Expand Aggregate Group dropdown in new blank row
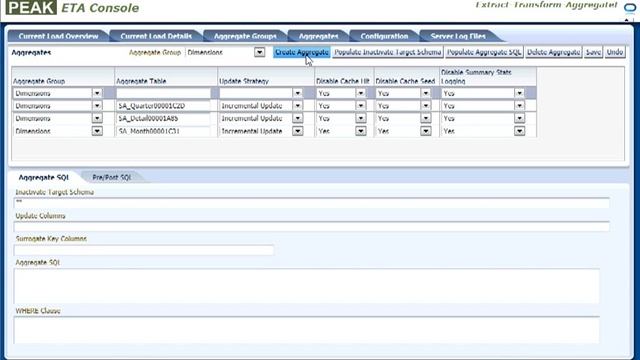 tap(97, 93)
